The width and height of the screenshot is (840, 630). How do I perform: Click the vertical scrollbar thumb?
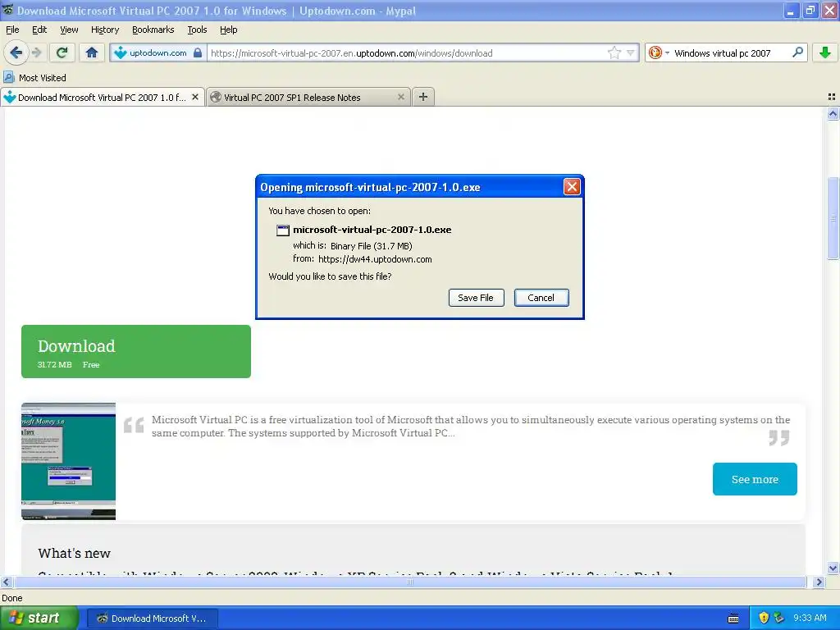click(x=833, y=218)
